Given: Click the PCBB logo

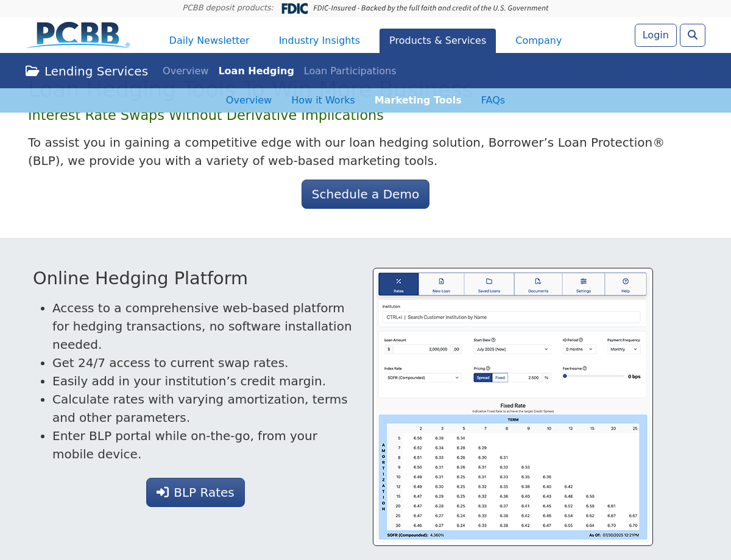Looking at the screenshot, I should [78, 35].
